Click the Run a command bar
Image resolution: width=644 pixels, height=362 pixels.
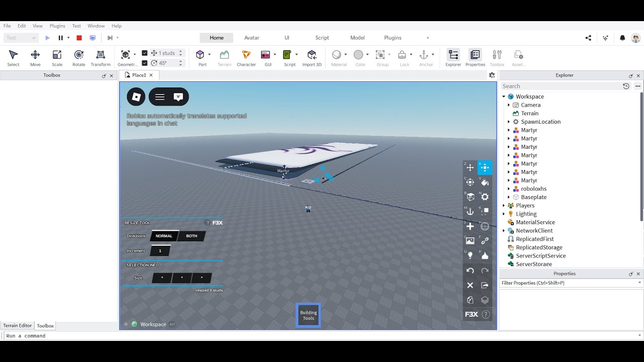click(322, 336)
